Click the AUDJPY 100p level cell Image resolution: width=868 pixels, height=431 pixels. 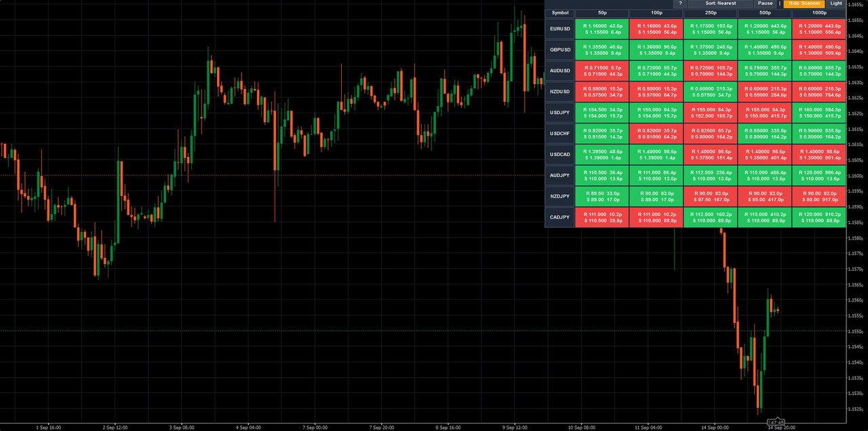click(656, 175)
